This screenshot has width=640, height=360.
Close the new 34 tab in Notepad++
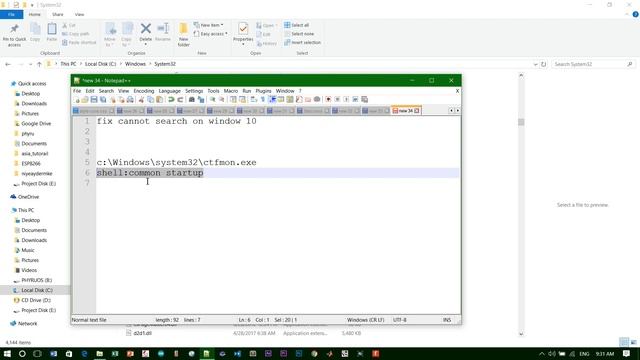pos(417,111)
